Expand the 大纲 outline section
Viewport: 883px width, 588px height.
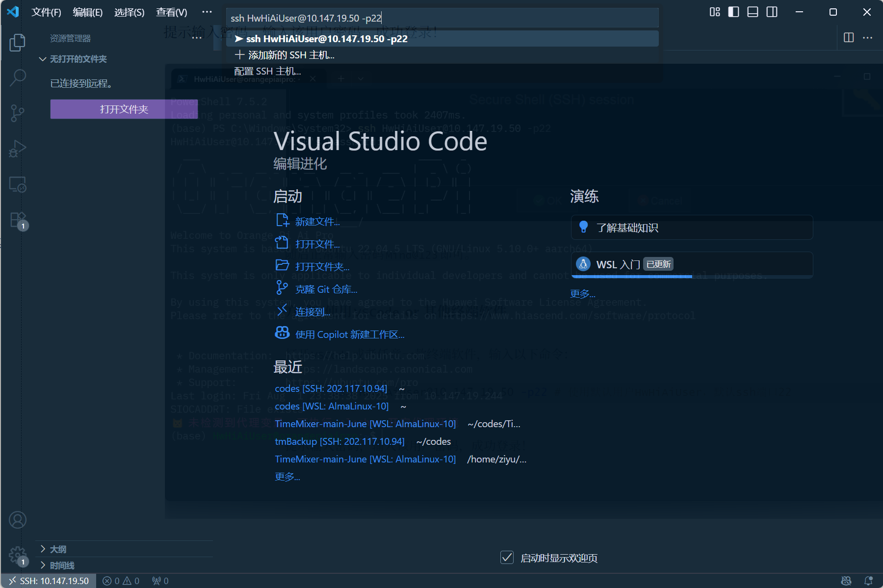58,549
